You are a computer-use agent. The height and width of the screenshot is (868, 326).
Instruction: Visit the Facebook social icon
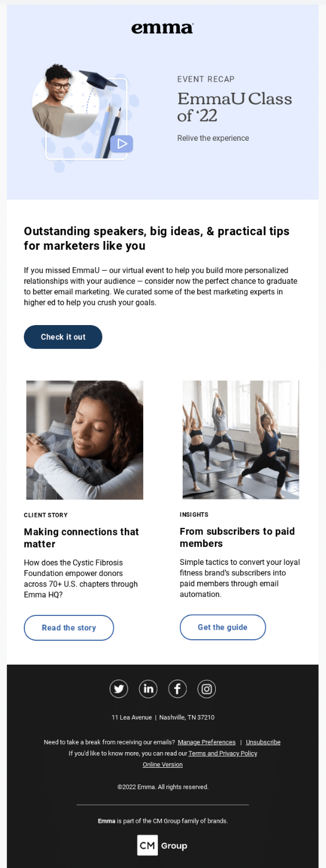click(178, 688)
